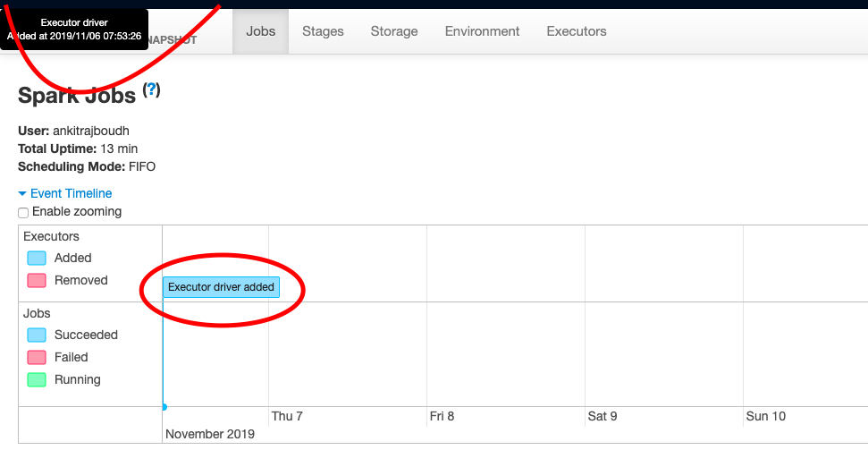868x450 pixels.
Task: Click the Total Uptime 13 min text
Action: click(78, 149)
